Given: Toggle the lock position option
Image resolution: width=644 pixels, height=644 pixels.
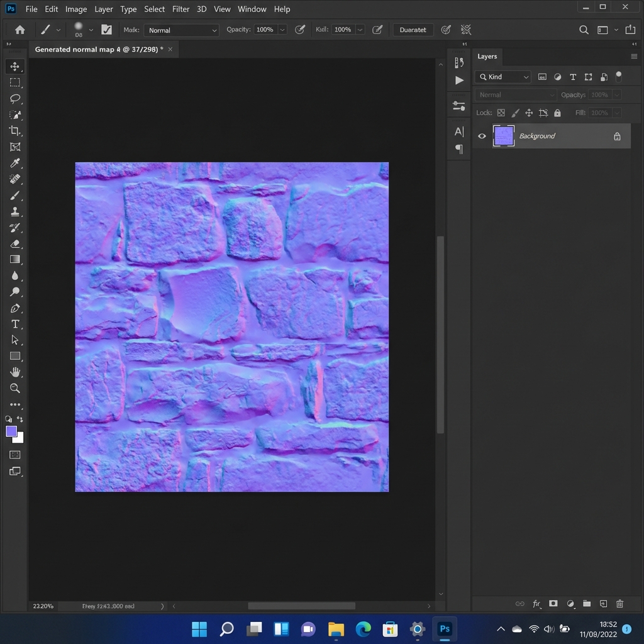Looking at the screenshot, I should [529, 113].
